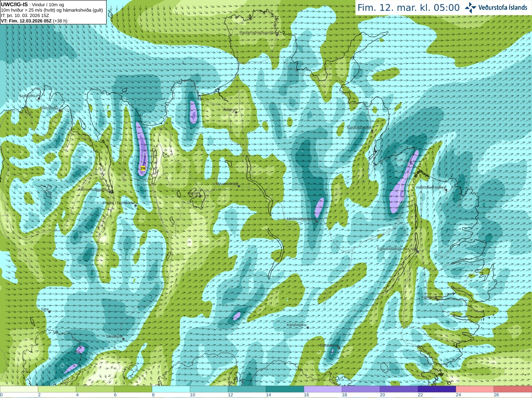The image size is (532, 398).
Task: Pick the 20–22 m/s violet swatch
Action: click(399, 389)
